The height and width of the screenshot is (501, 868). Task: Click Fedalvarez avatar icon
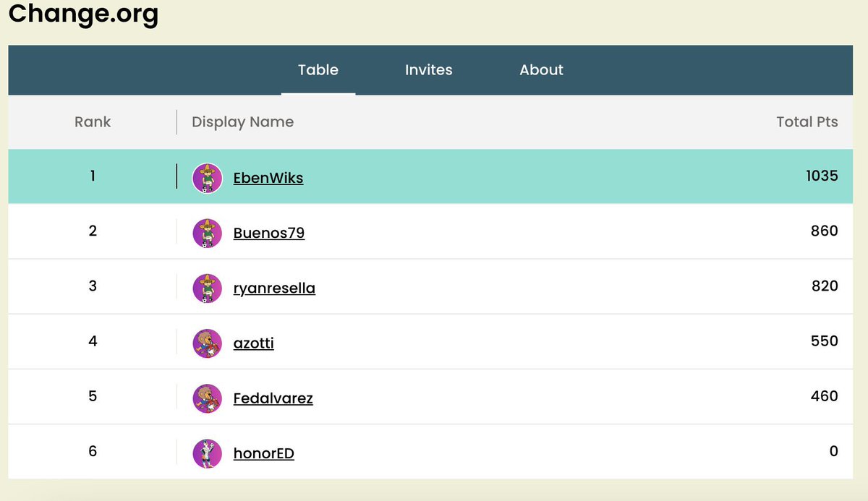207,398
